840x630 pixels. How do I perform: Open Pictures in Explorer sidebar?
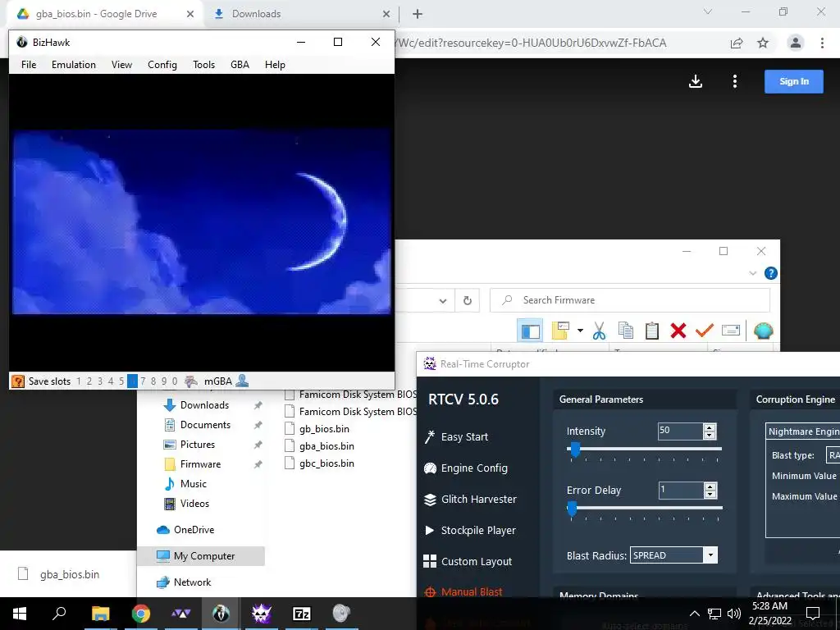197,445
